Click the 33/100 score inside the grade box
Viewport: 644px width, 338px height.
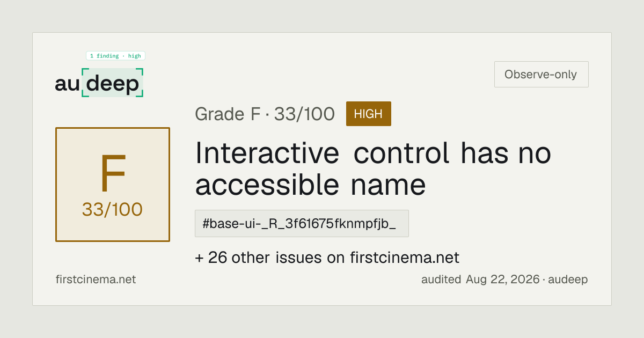pos(112,210)
